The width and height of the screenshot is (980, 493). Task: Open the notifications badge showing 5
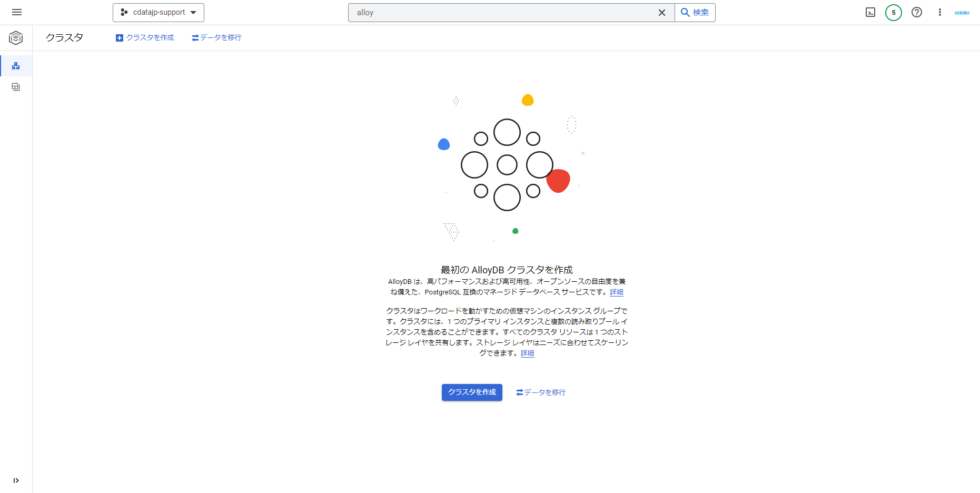(x=894, y=13)
